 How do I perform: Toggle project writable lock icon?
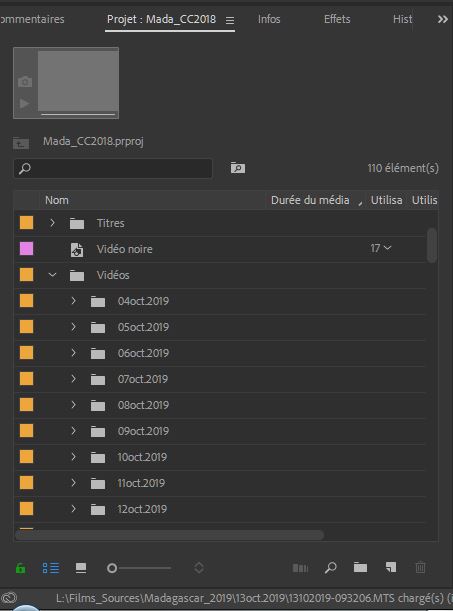click(21, 569)
